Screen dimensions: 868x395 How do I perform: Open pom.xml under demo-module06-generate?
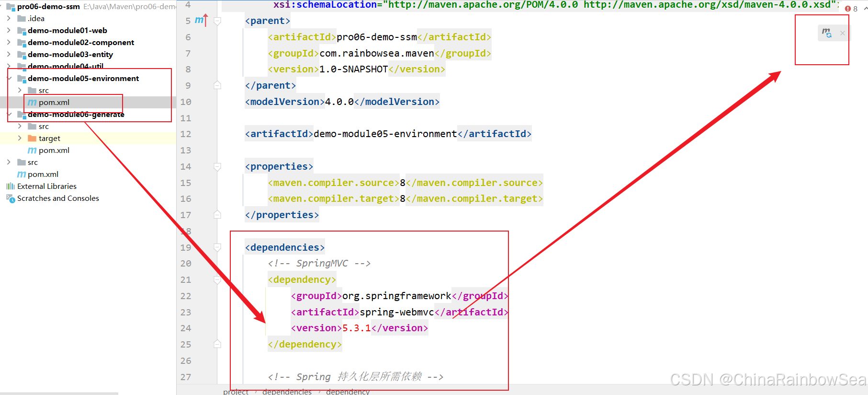(54, 150)
